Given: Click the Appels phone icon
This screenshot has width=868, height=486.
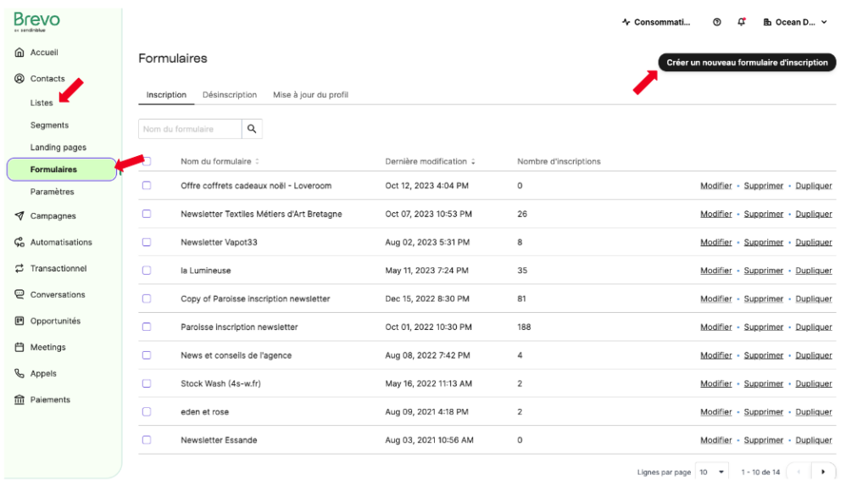Looking at the screenshot, I should click(19, 373).
